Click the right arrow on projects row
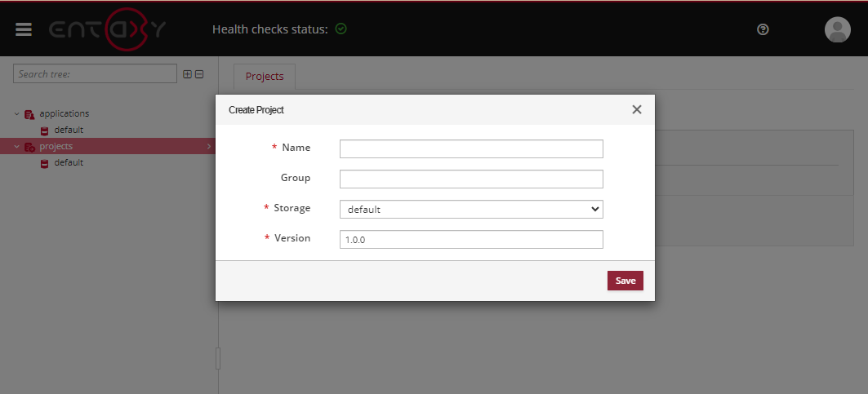Screen dimensions: 868x394 point(208,147)
